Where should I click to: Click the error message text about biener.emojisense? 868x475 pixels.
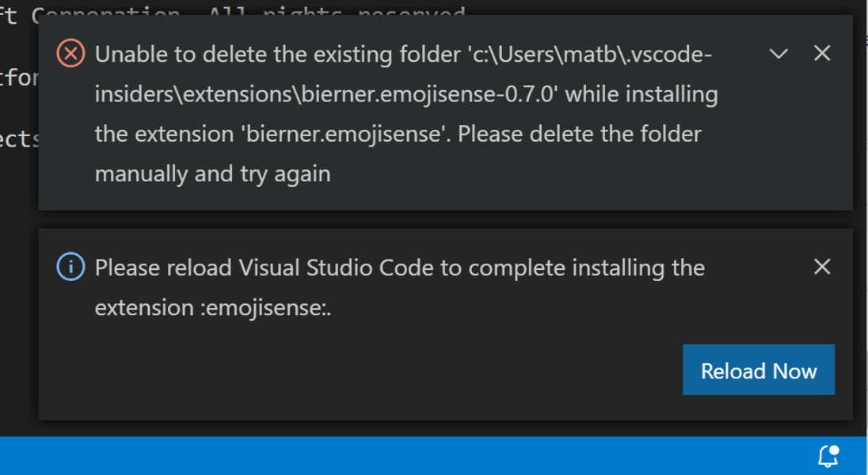(396, 113)
